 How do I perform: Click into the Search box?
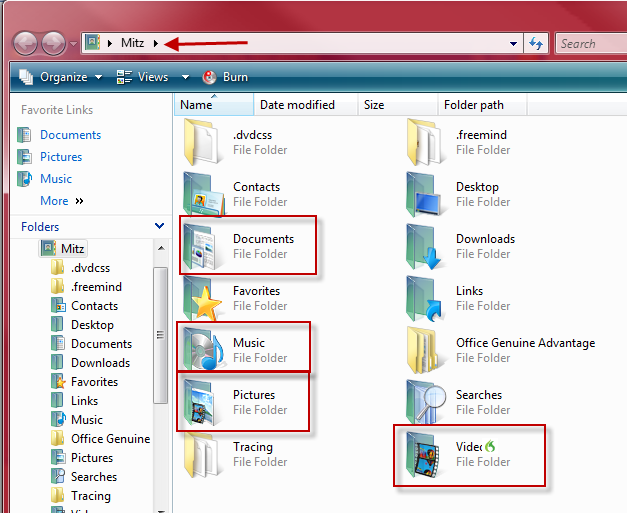(x=591, y=43)
